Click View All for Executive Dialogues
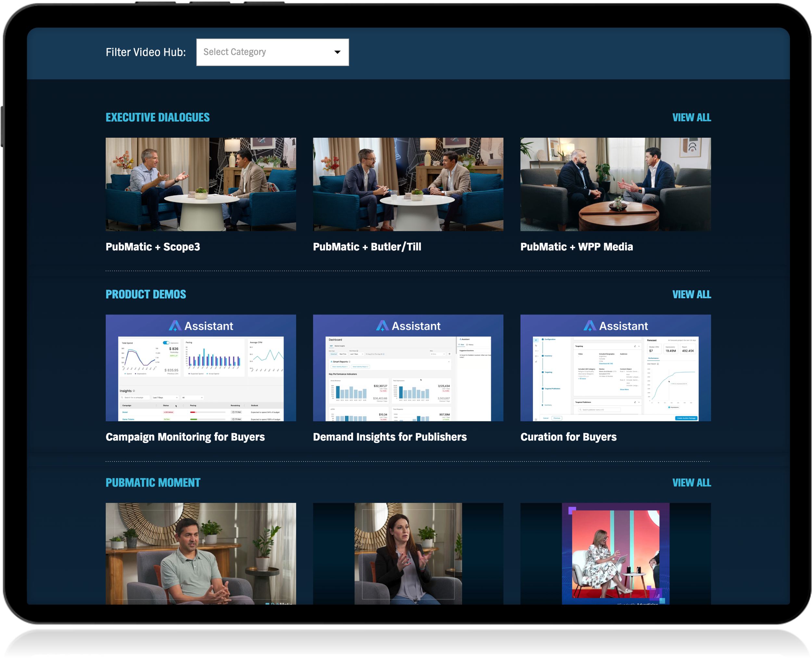This screenshot has height=658, width=812. (691, 118)
